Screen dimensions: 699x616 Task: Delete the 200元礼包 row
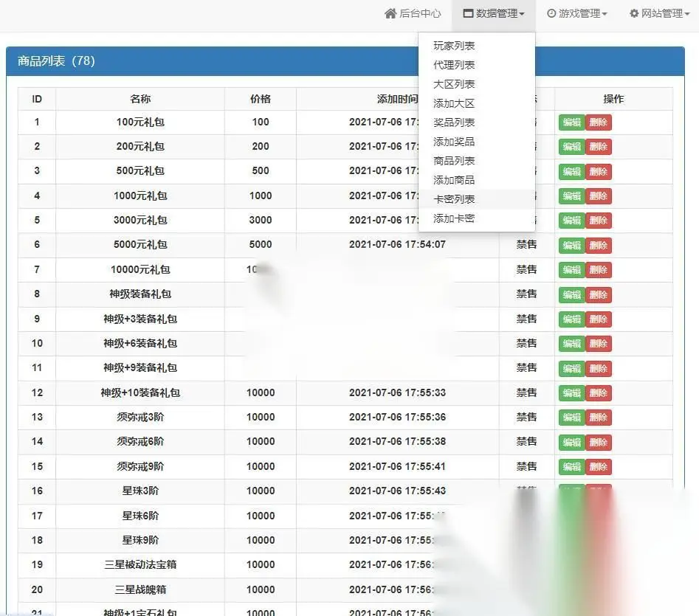point(599,147)
